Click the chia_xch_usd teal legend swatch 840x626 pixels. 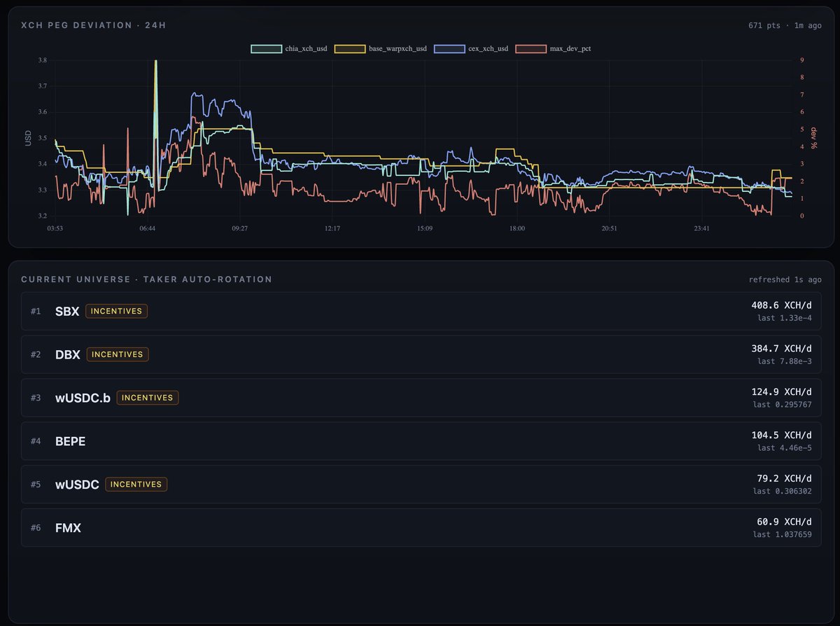[x=266, y=49]
